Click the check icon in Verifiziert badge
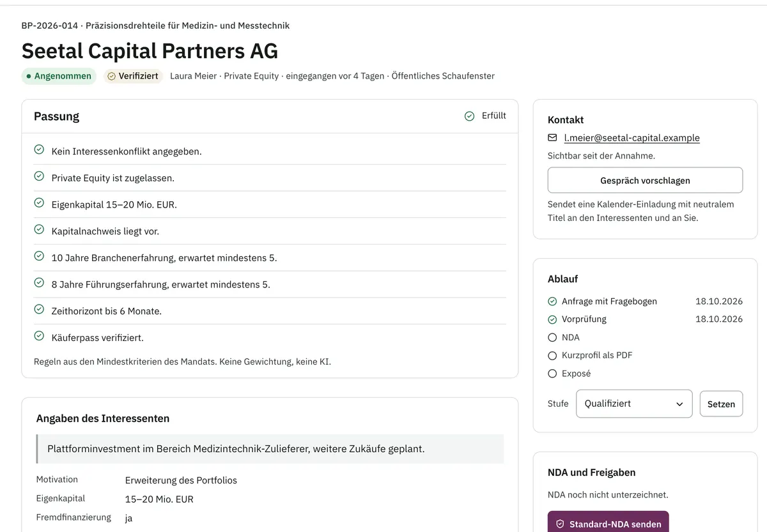 click(x=112, y=76)
